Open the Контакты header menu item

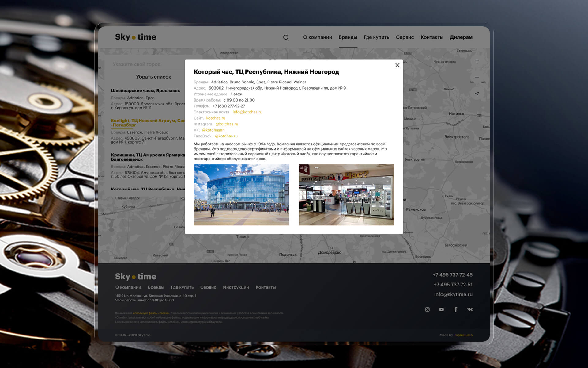(x=432, y=37)
